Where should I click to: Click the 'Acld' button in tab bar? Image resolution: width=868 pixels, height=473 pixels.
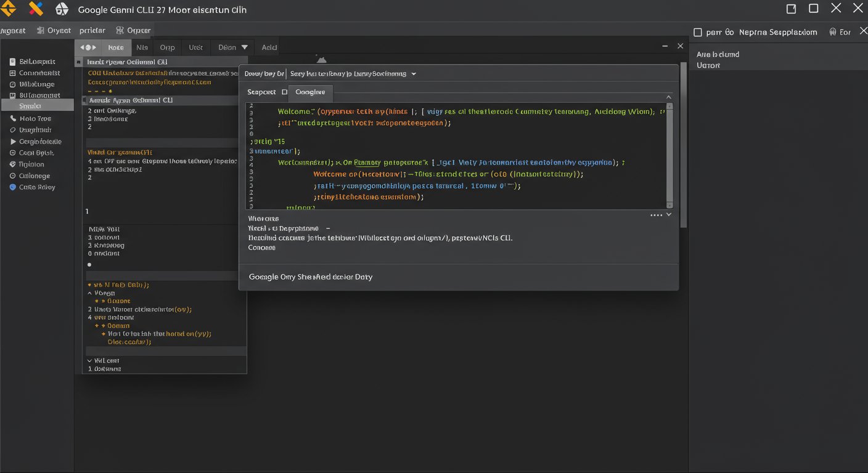pos(269,47)
